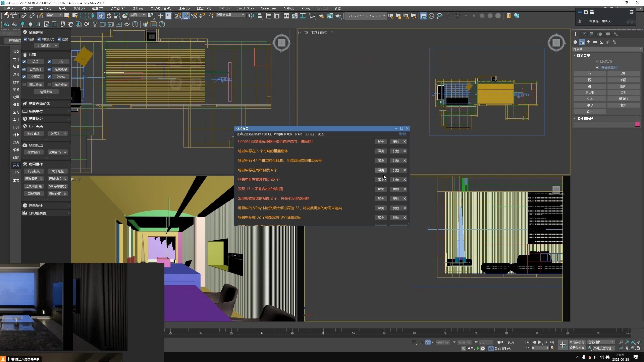
Task: Open the Megascans menu
Action: 268,8
